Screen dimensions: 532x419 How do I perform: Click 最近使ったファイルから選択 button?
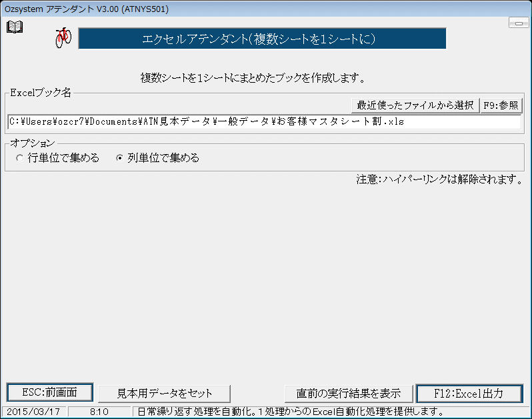(415, 105)
